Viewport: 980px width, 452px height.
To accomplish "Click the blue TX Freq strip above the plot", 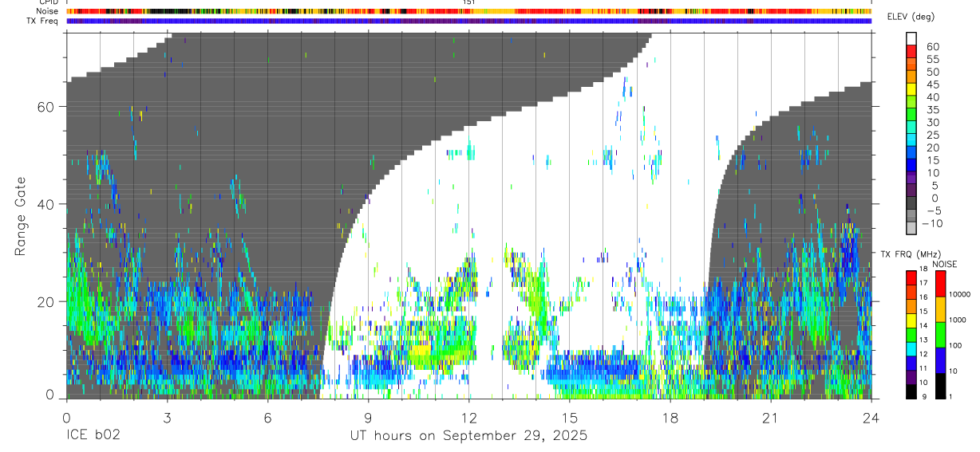I will pos(468,21).
